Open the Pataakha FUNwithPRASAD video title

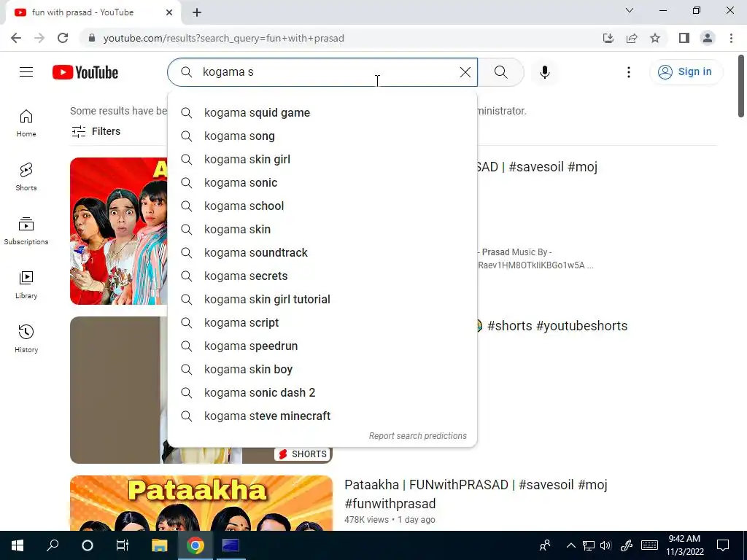(476, 494)
